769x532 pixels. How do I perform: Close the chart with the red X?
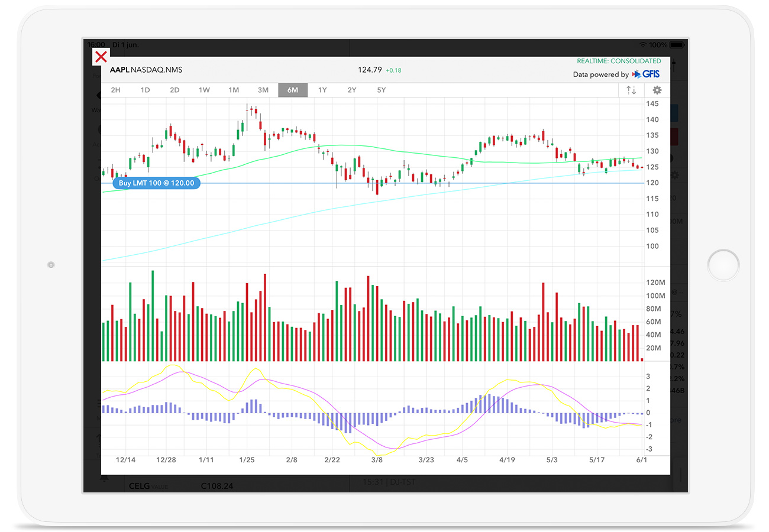101,57
